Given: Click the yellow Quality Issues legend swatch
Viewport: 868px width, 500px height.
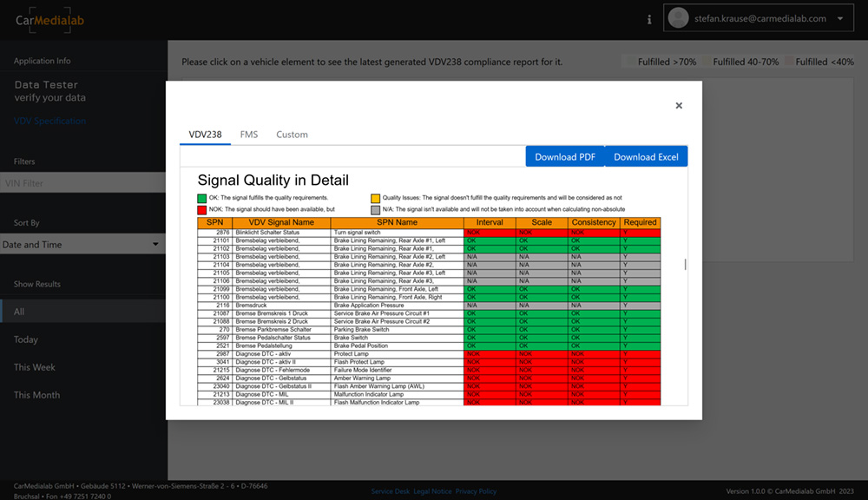Looking at the screenshot, I should coord(375,198).
